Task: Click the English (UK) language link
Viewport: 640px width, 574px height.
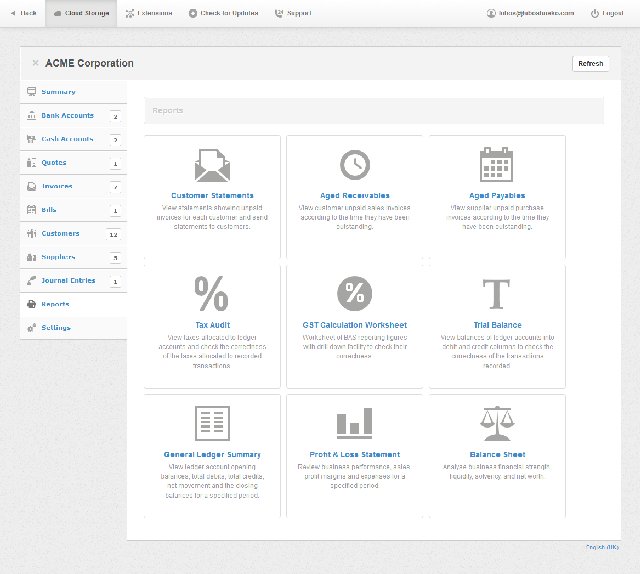Action: coord(602,547)
